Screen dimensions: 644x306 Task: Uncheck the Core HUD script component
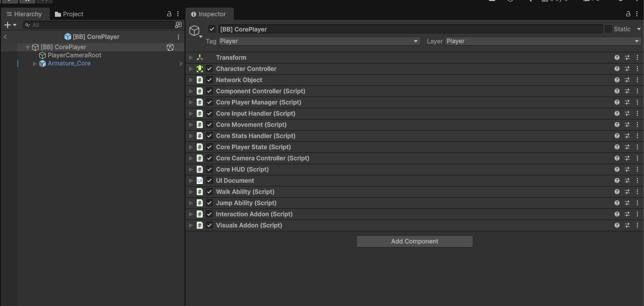209,169
